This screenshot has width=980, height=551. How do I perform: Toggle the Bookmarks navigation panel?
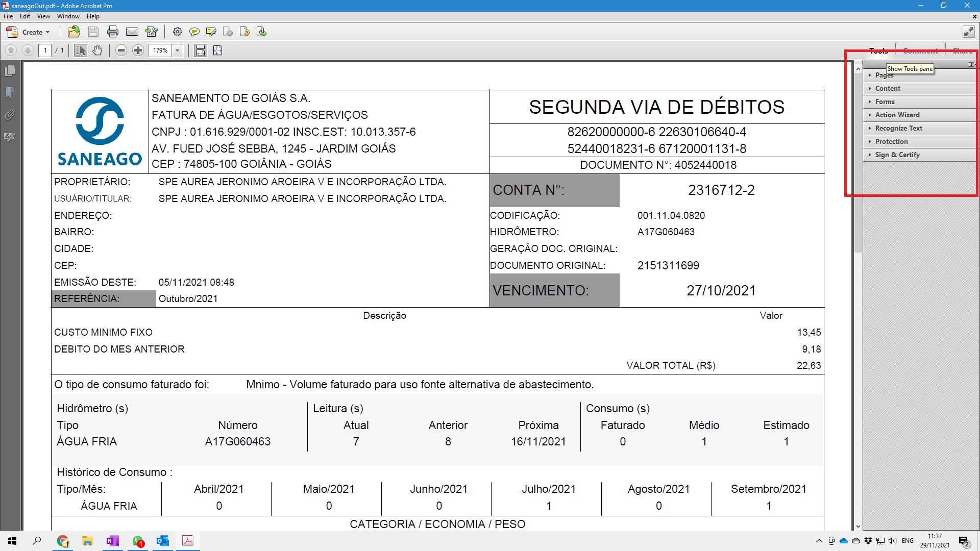tap(10, 92)
